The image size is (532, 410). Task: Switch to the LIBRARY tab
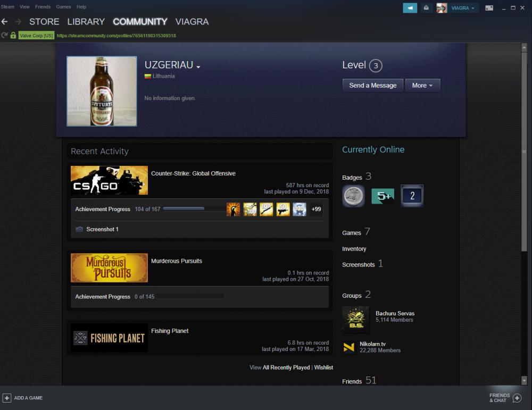(x=86, y=22)
